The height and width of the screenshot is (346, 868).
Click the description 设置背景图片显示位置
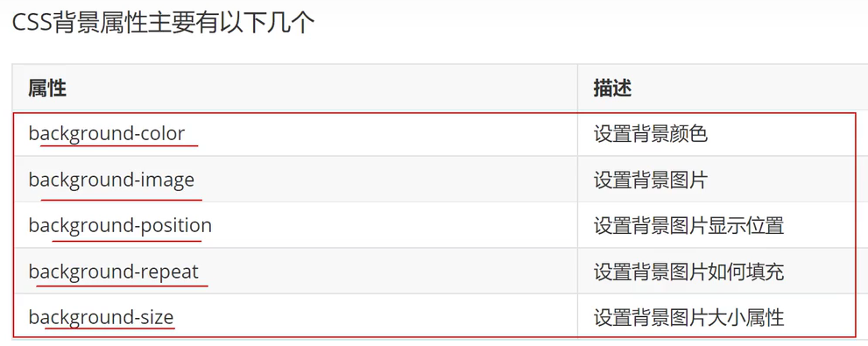point(688,226)
